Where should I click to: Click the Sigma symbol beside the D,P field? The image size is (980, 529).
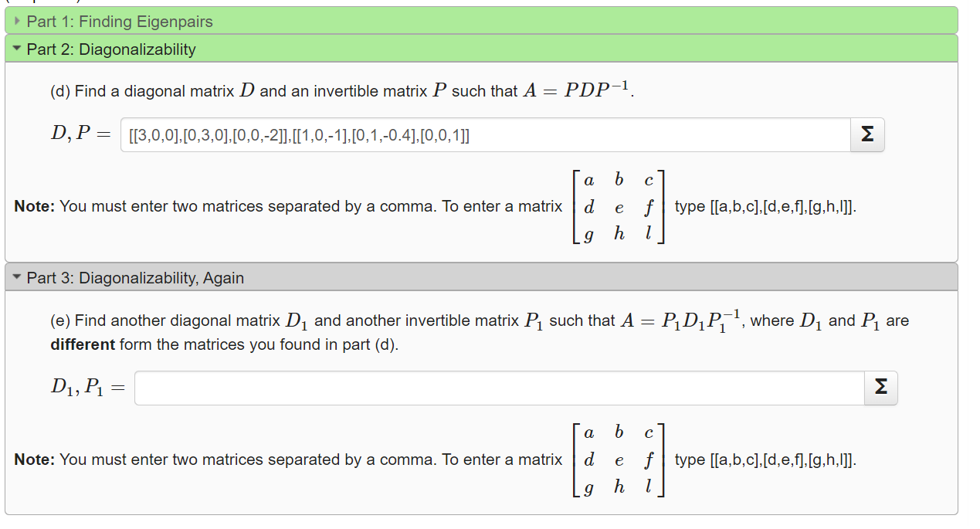click(866, 134)
